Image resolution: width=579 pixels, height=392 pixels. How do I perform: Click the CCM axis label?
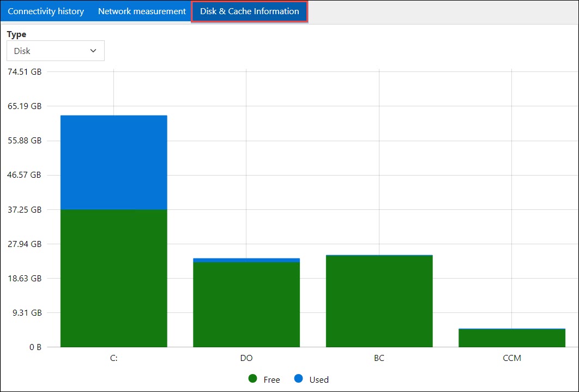tap(512, 358)
